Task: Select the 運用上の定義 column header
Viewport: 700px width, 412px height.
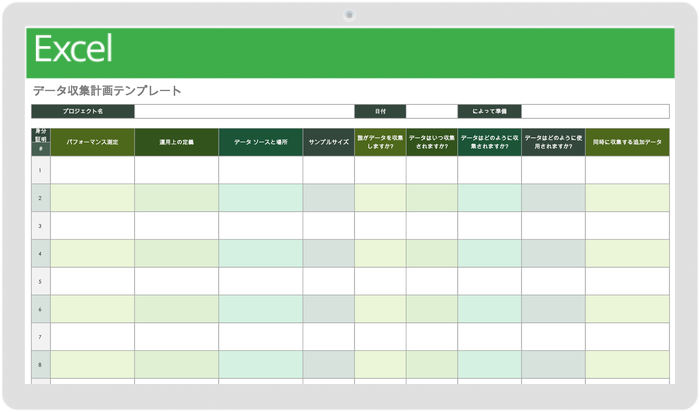Action: pyautogui.click(x=176, y=142)
